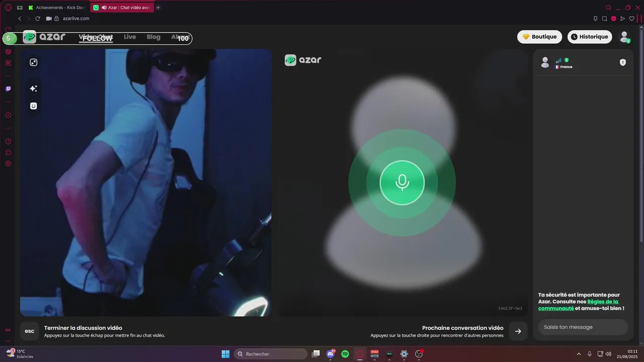Click the matched user's avatar in chat panel
Screen dimensions: 644x362
click(545, 62)
